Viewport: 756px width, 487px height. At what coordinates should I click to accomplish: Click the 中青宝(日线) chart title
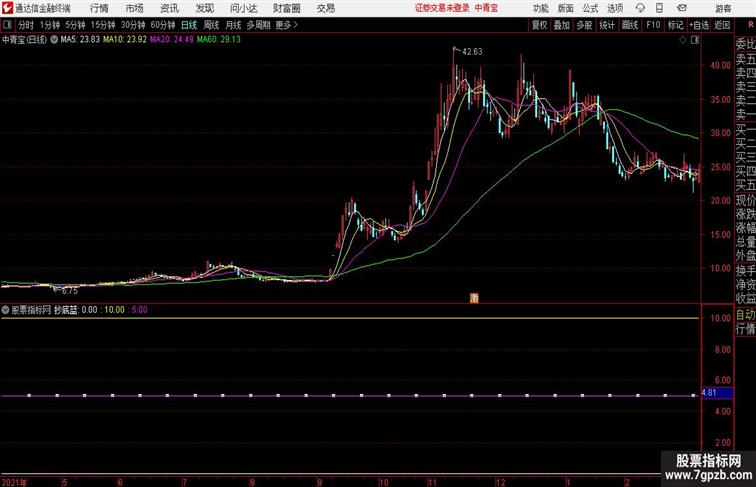pos(25,40)
